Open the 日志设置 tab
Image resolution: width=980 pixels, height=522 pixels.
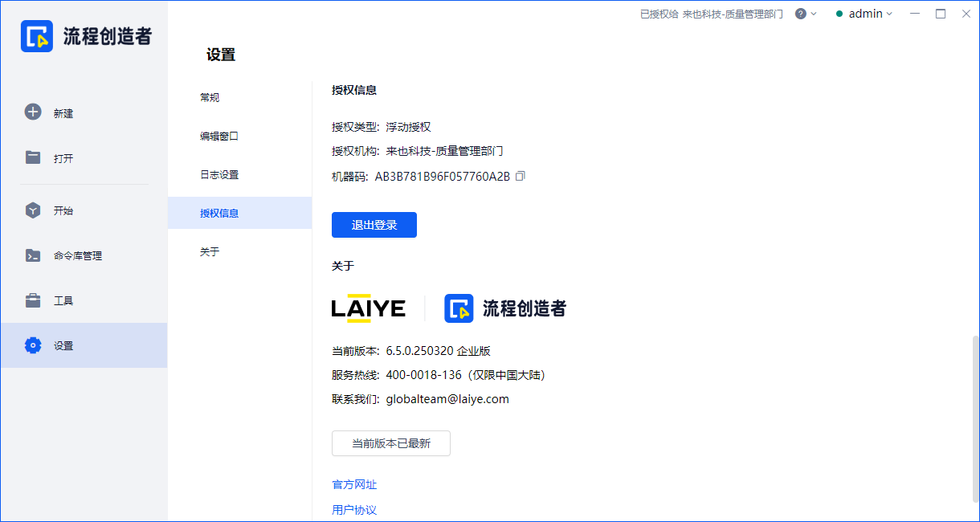[239, 174]
